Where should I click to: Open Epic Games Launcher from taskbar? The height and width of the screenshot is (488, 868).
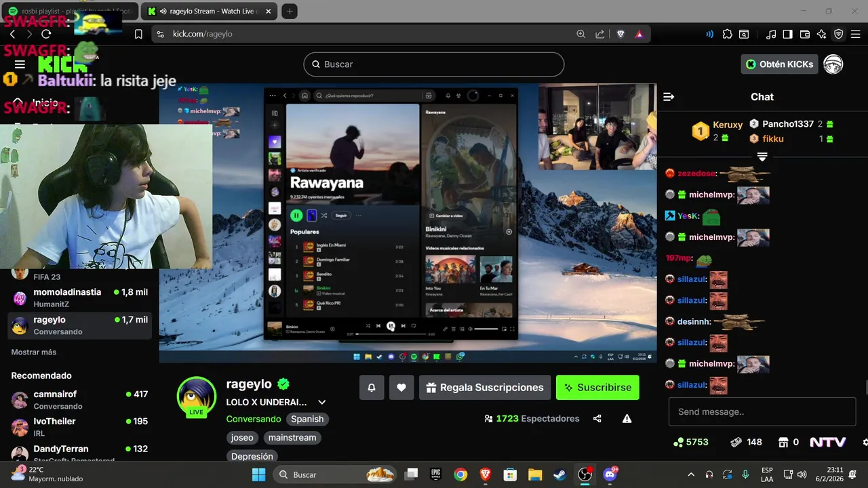click(x=435, y=474)
